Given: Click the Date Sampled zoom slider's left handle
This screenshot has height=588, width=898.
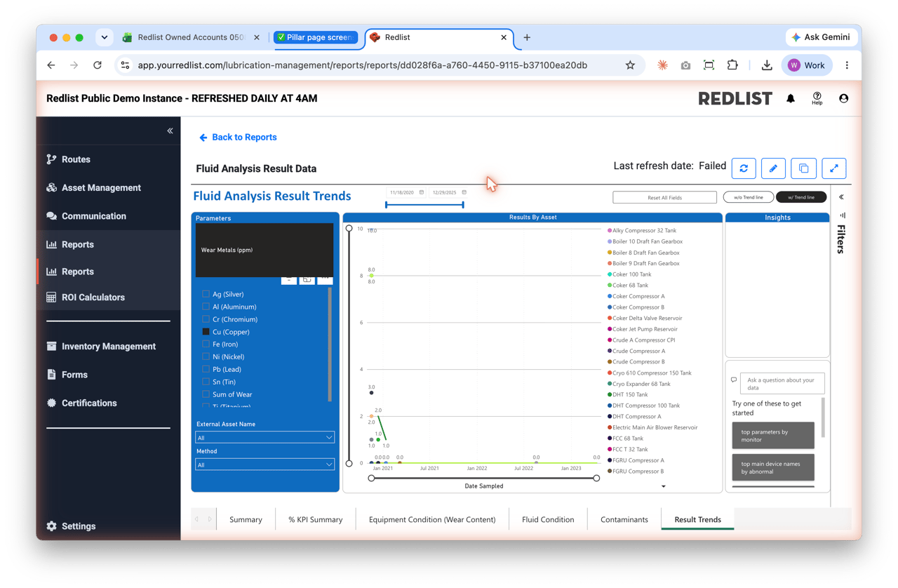Looking at the screenshot, I should (371, 478).
